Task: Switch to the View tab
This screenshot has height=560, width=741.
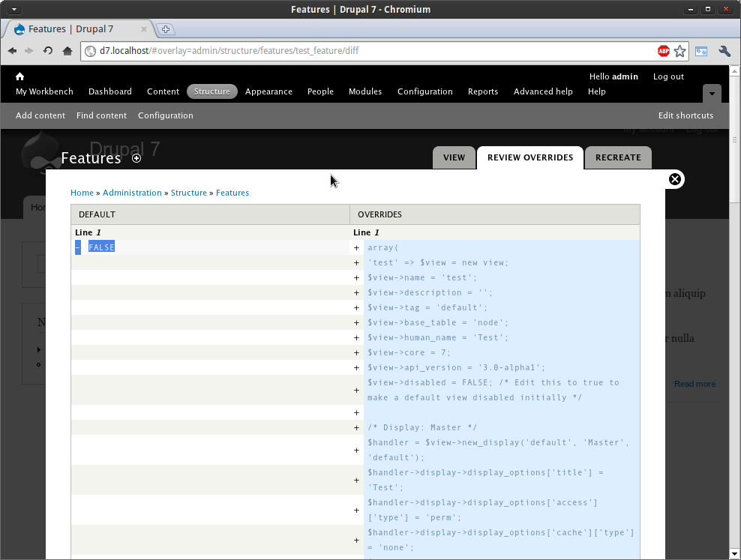Action: tap(454, 157)
